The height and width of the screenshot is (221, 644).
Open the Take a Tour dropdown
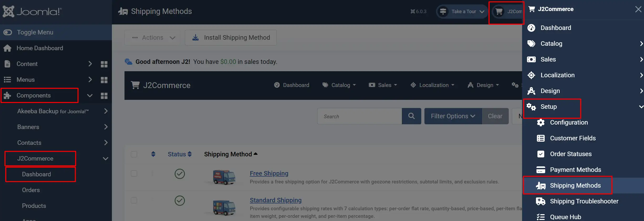(x=462, y=12)
